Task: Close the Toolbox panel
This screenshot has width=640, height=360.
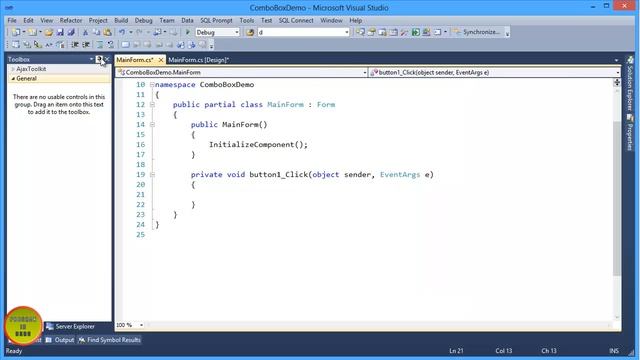Action: pyautogui.click(x=107, y=59)
